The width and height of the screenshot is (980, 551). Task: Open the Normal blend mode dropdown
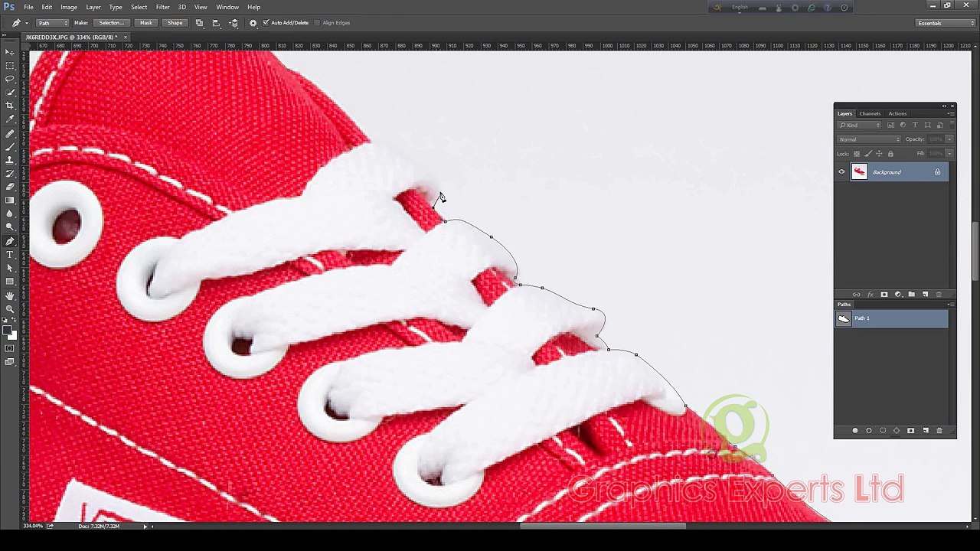coord(868,139)
